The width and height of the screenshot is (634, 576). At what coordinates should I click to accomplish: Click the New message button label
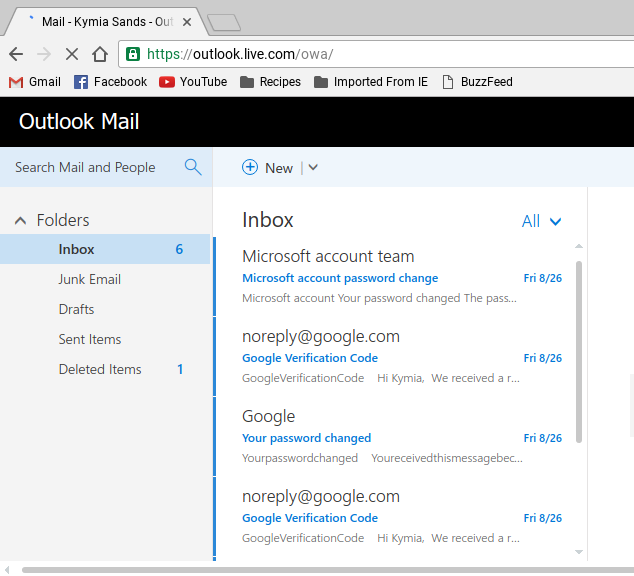(x=279, y=168)
